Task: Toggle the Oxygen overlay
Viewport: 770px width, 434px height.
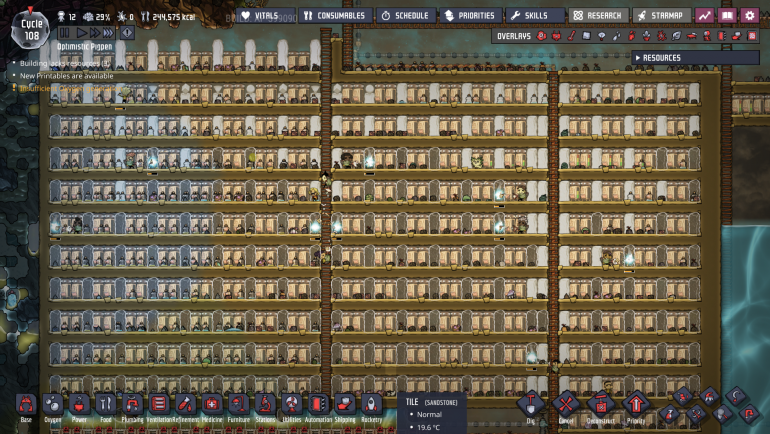Action: [542, 36]
